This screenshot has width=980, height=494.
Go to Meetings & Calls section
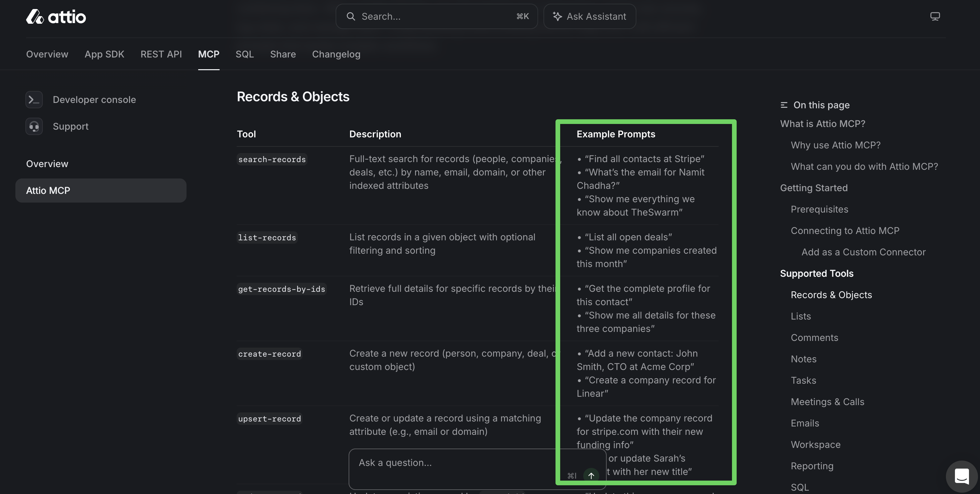(827, 402)
